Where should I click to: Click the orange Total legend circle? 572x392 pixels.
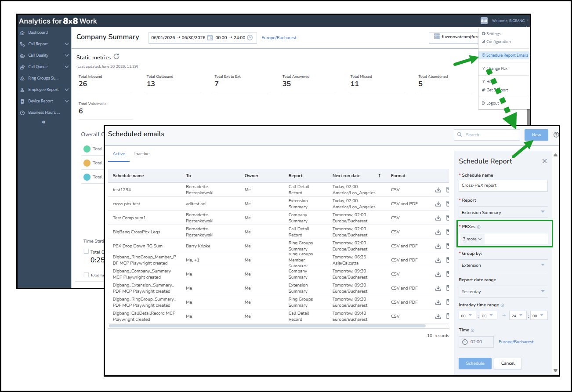tap(87, 163)
